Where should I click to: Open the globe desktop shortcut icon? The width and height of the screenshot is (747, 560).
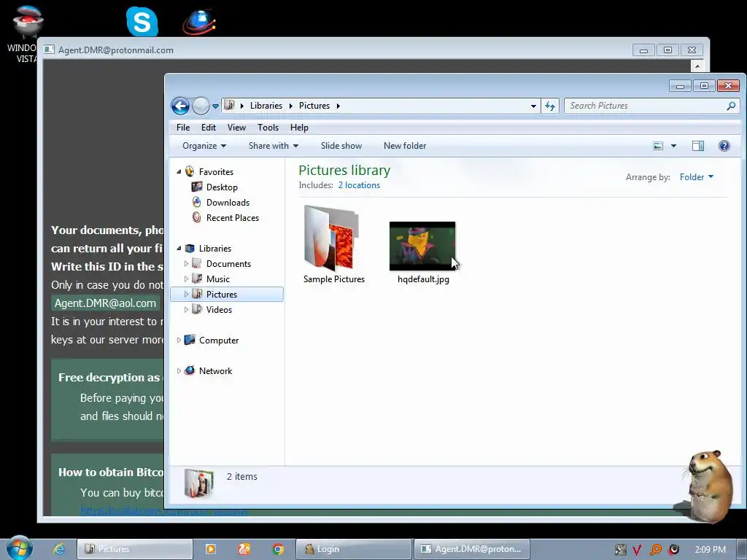click(x=199, y=21)
